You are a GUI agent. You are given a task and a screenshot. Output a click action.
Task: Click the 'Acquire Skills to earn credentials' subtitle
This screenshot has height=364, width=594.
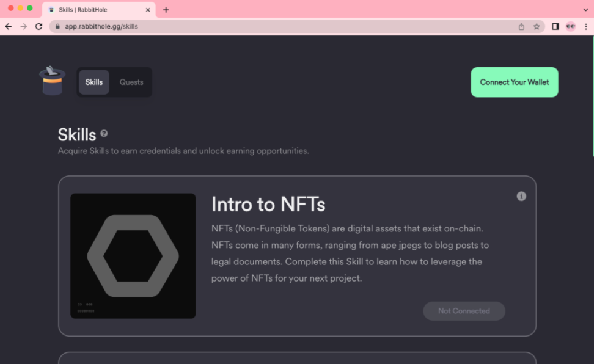pyautogui.click(x=183, y=151)
